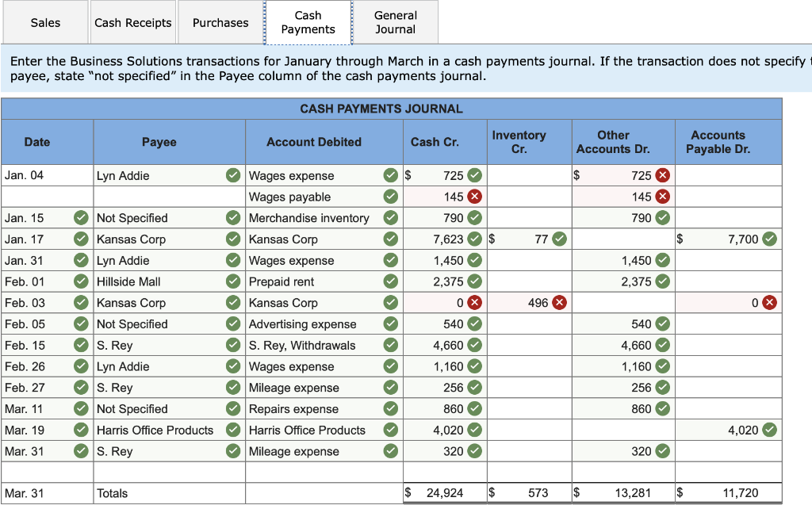Click green check beside Cash Cr. 4,660

[x=474, y=346]
